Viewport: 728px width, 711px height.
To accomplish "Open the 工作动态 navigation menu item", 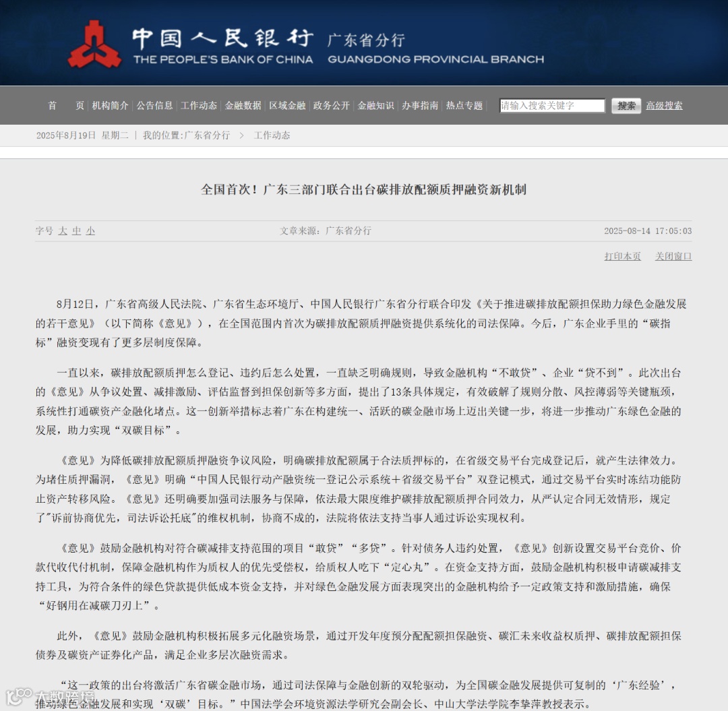I will [x=199, y=105].
